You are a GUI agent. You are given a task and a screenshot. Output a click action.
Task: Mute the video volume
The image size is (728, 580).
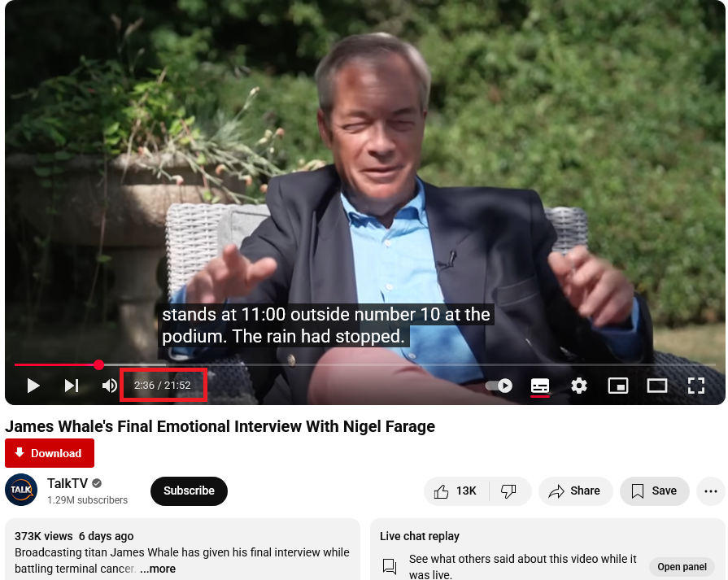[110, 386]
